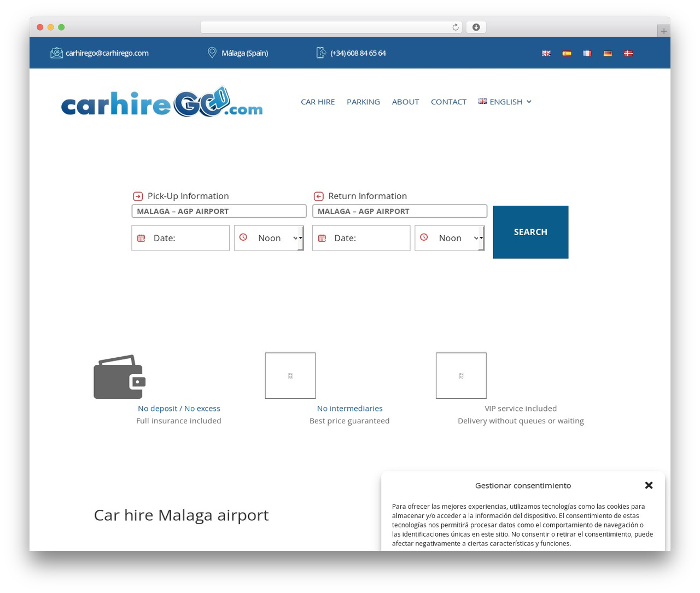Select the Spanish flag language icon
The width and height of the screenshot is (700, 593).
pos(567,53)
